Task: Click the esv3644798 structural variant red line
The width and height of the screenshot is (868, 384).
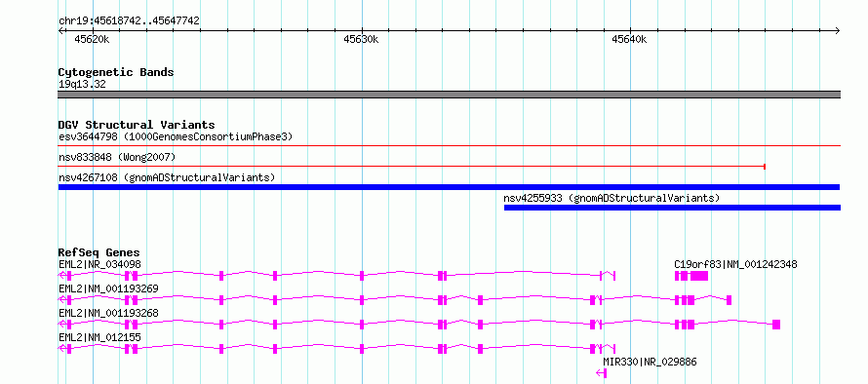Action: click(x=449, y=146)
